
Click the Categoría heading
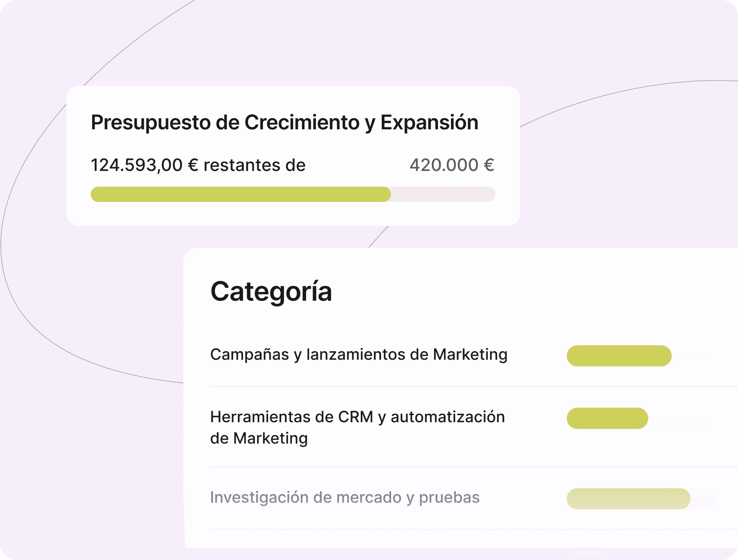coord(271,291)
